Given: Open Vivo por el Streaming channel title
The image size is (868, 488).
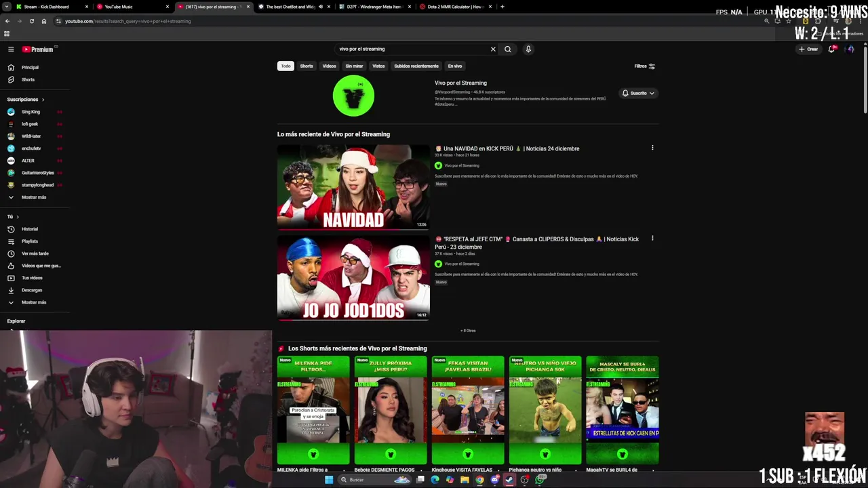Looking at the screenshot, I should pos(460,83).
